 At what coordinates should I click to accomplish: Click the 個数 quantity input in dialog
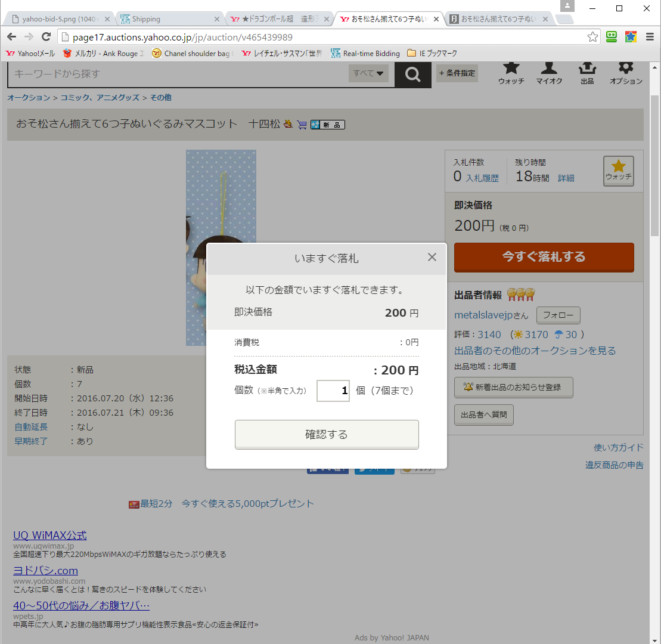point(333,391)
